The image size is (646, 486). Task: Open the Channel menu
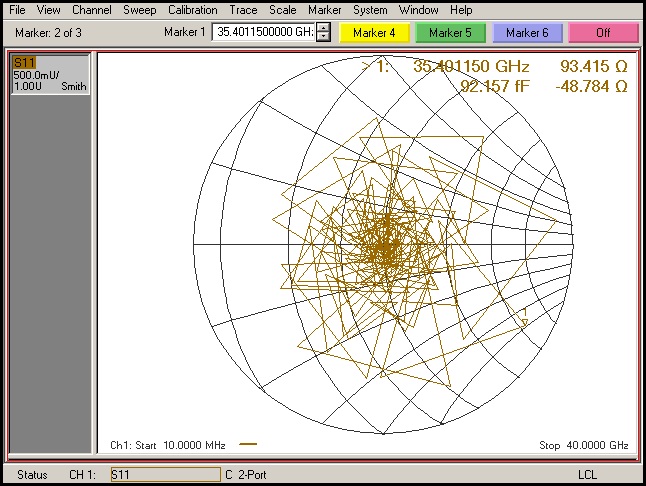pos(92,9)
